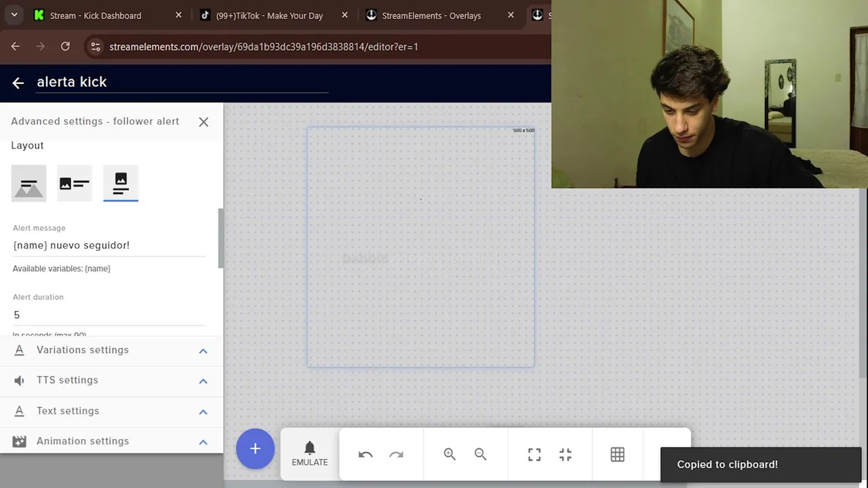This screenshot has height=488, width=868.
Task: Expand Variations settings chevron
Action: [x=203, y=351]
